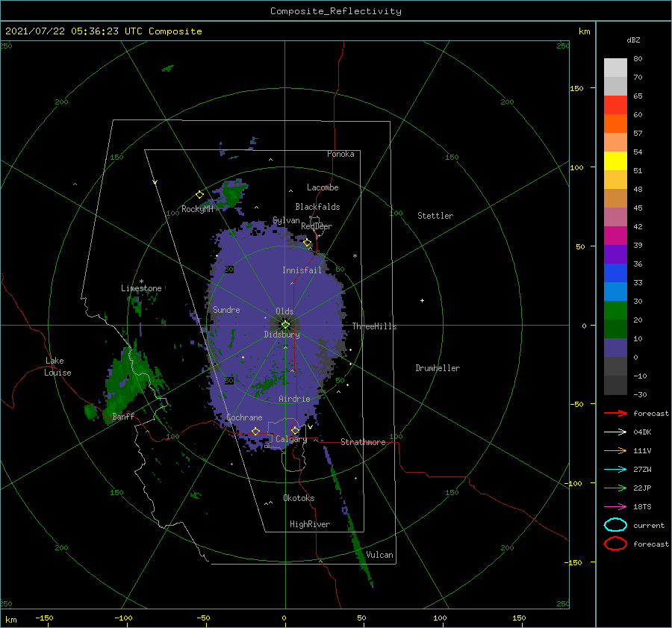Click the white asterisk marker above Limestone

[141, 282]
